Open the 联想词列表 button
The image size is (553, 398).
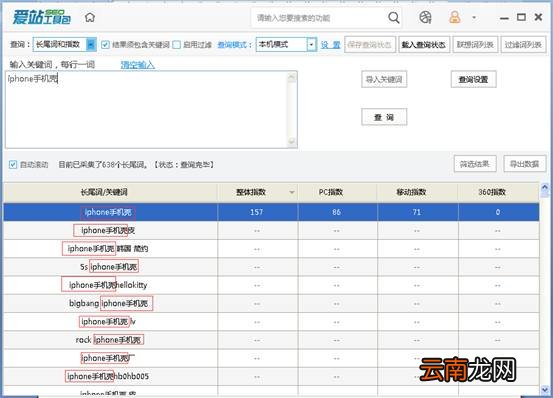point(475,45)
